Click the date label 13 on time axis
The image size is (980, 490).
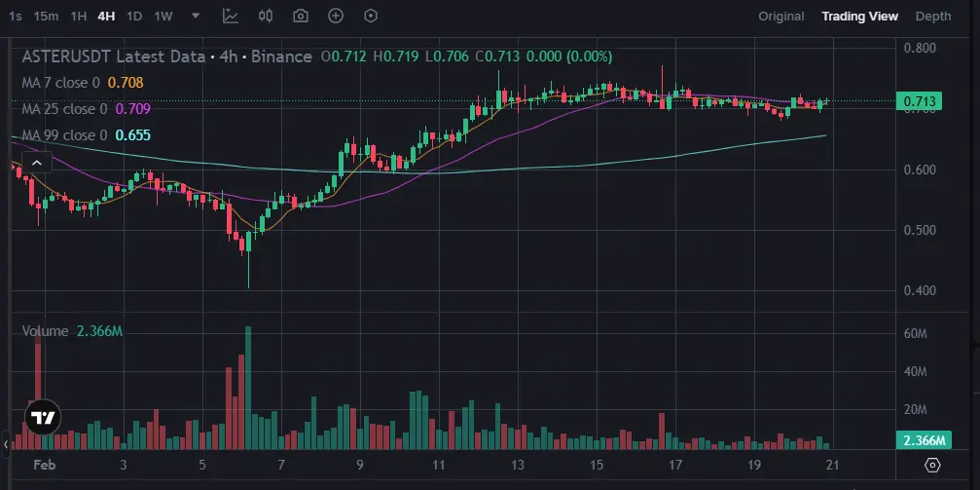coord(517,465)
